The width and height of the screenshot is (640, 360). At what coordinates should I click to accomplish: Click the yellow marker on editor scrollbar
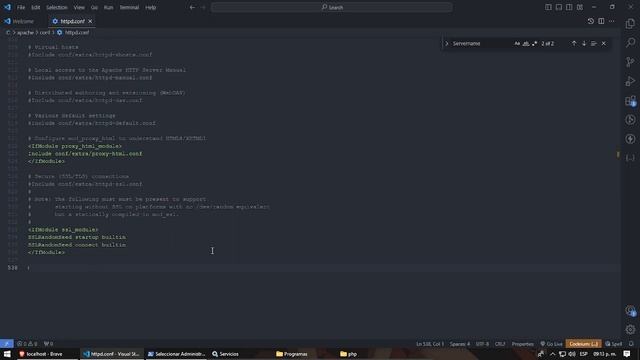coord(618,155)
